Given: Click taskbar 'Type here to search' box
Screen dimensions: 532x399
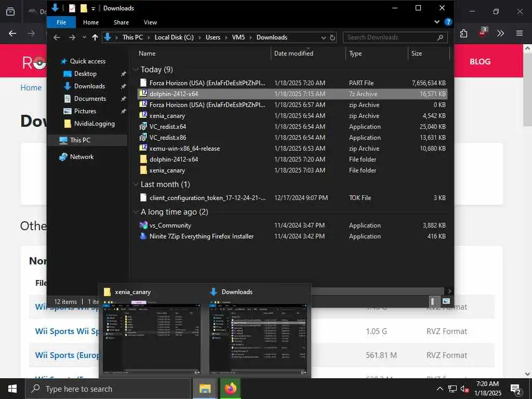Looking at the screenshot, I should click(109, 389).
